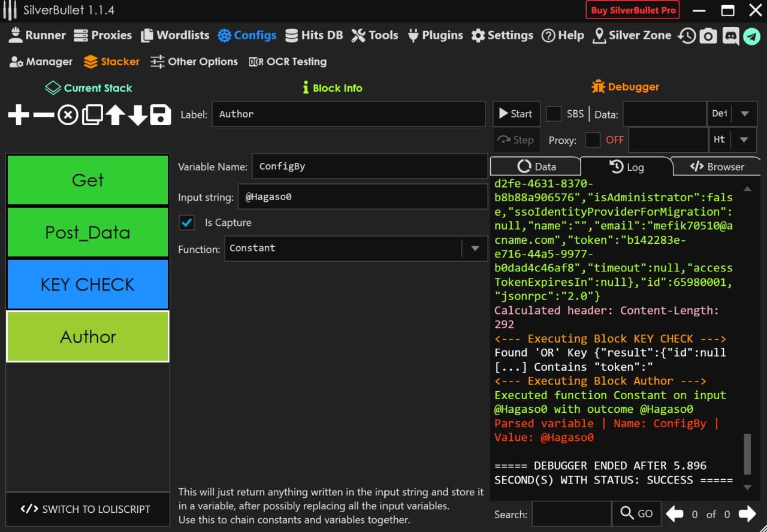
Task: Move the selected block up
Action: pos(115,114)
